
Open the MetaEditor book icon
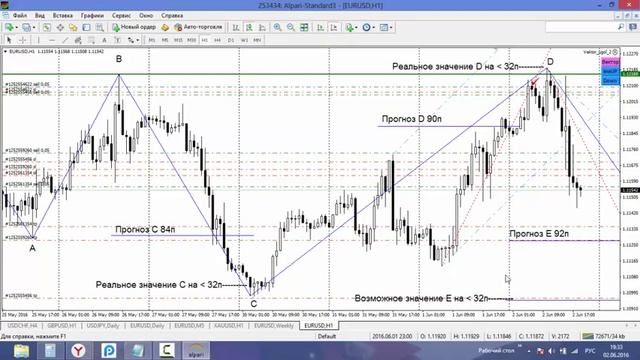coord(165,27)
